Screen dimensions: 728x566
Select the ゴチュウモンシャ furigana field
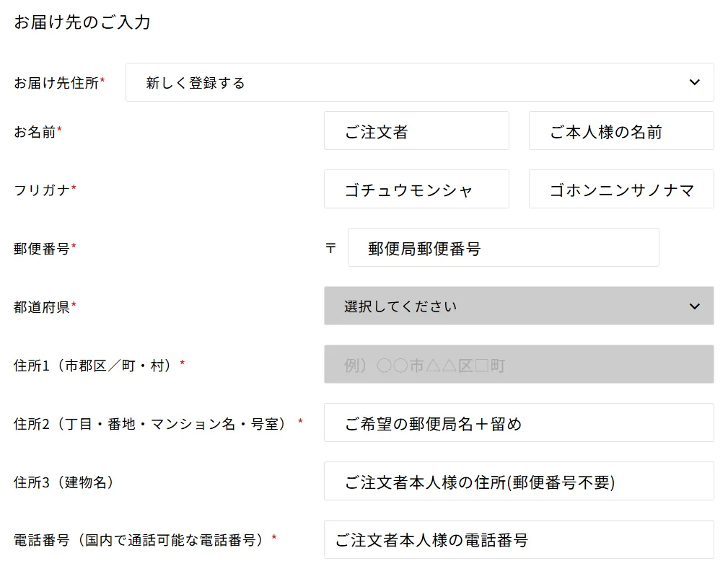coord(416,190)
